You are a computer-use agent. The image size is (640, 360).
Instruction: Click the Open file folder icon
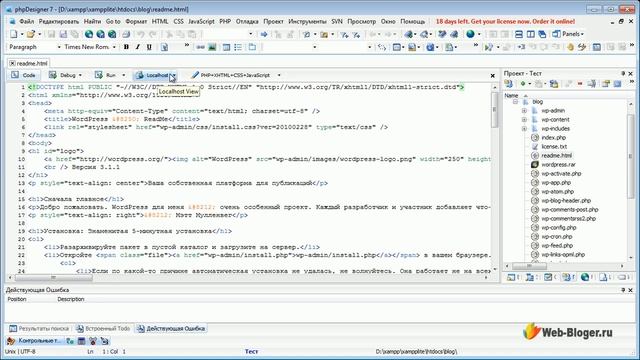pyautogui.click(x=31, y=34)
